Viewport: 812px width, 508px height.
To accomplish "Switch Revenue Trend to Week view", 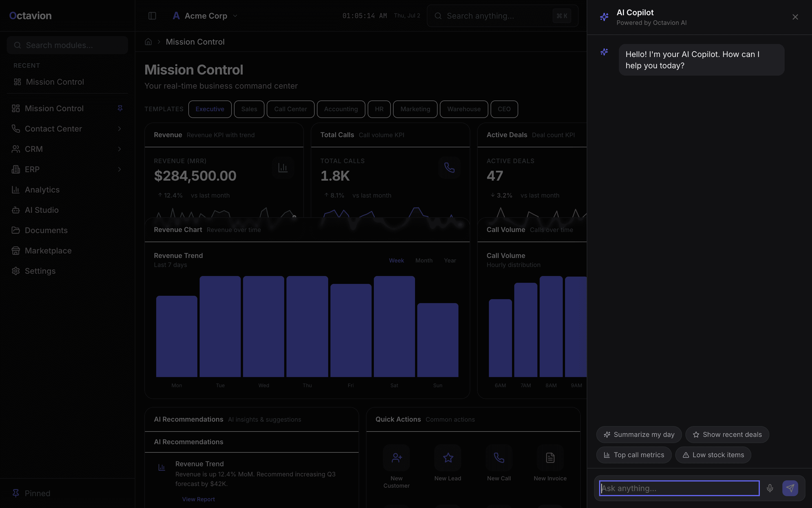I will point(396,260).
